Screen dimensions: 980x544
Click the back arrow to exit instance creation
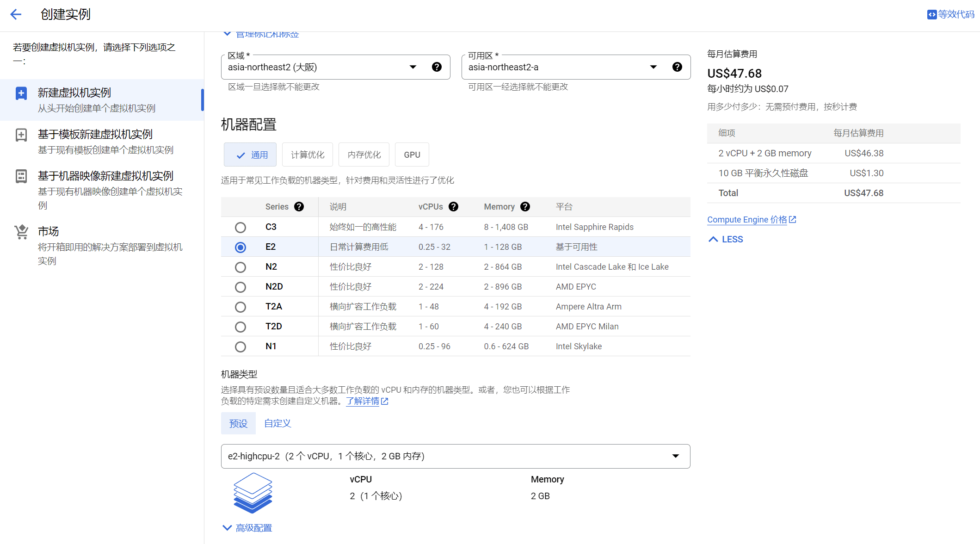16,14
